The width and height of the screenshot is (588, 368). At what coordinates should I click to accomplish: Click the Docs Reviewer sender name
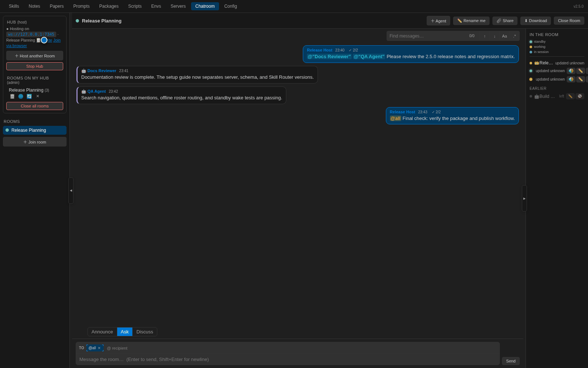click(102, 71)
